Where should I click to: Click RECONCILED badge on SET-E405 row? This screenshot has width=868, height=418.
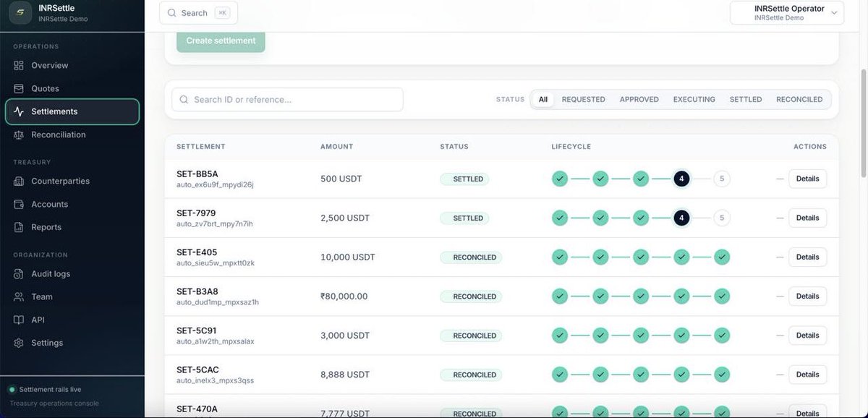[x=471, y=257]
